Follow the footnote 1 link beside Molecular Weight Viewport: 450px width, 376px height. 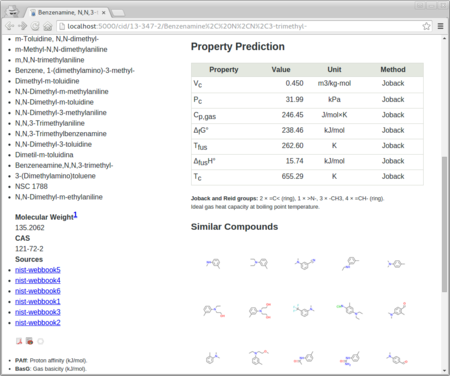[75, 215]
